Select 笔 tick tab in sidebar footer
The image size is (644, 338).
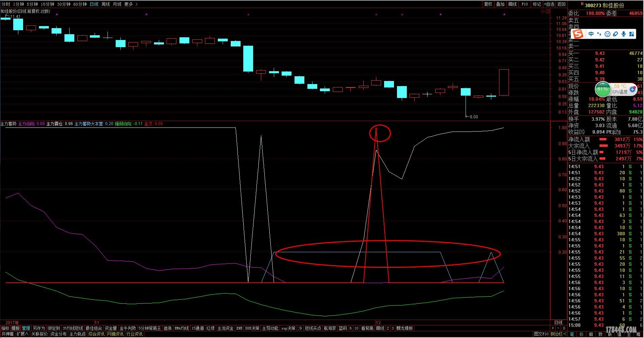tap(572, 334)
